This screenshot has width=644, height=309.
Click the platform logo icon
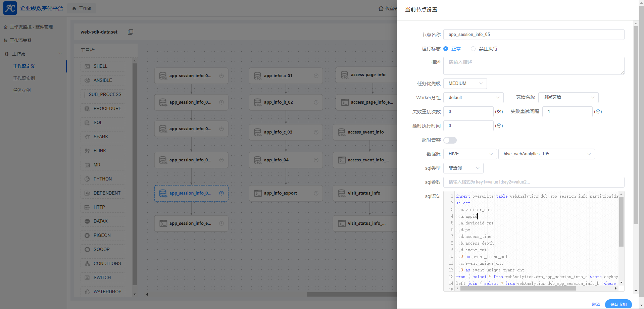[x=10, y=8]
